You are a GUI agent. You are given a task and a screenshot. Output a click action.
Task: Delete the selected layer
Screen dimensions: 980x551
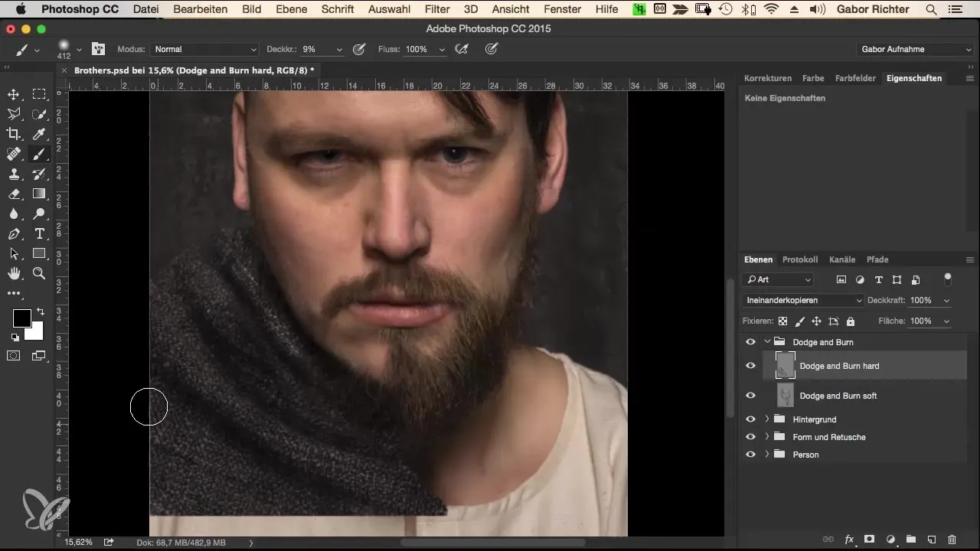(952, 540)
